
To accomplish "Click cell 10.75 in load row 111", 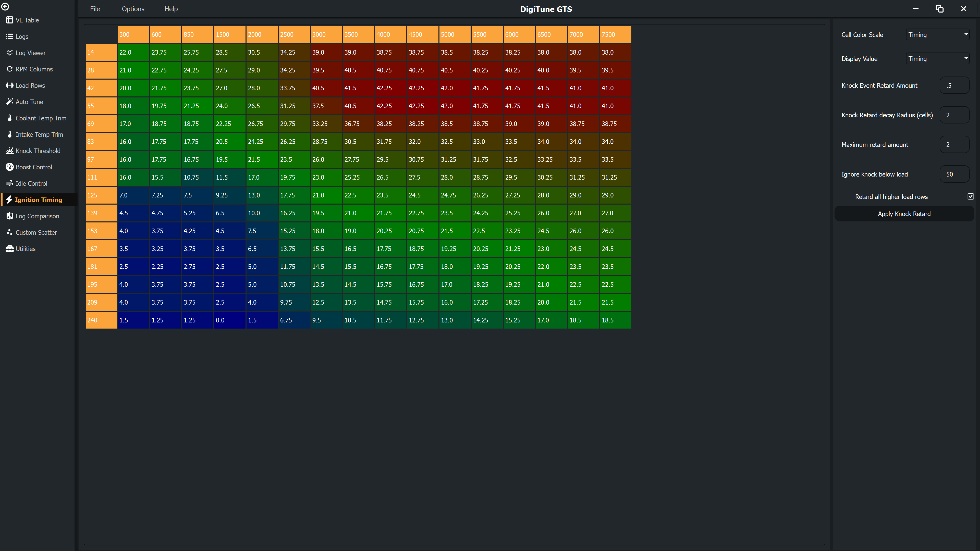I will [x=198, y=178].
